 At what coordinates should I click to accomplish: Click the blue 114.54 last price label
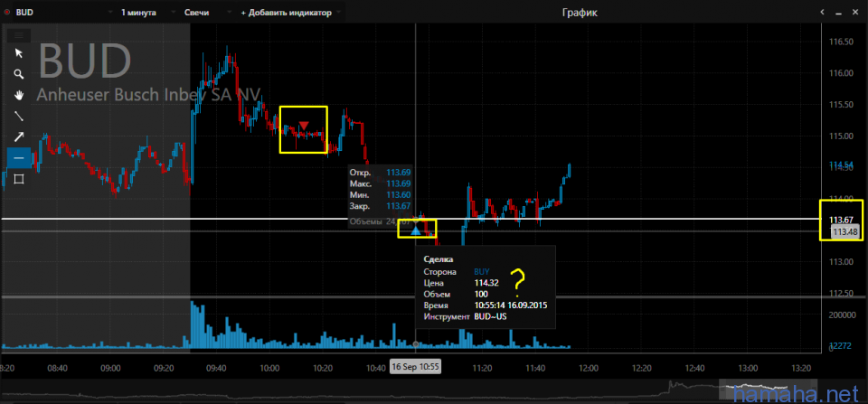pyautogui.click(x=841, y=164)
